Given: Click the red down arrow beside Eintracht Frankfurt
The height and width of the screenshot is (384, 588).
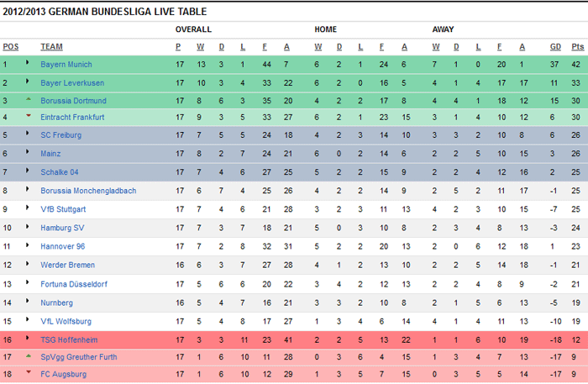Looking at the screenshot, I should [x=28, y=115].
